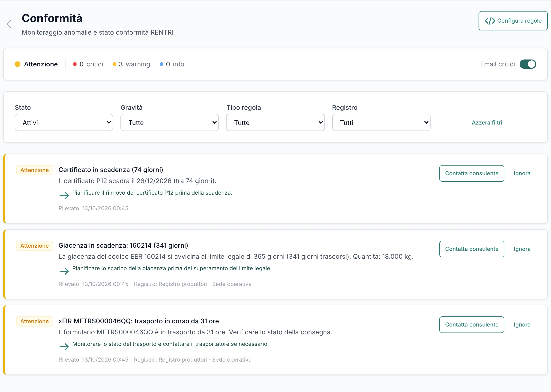
Task: Click the title "Giacenza in scadenza: 160214 (341 giorni)"
Action: point(123,245)
